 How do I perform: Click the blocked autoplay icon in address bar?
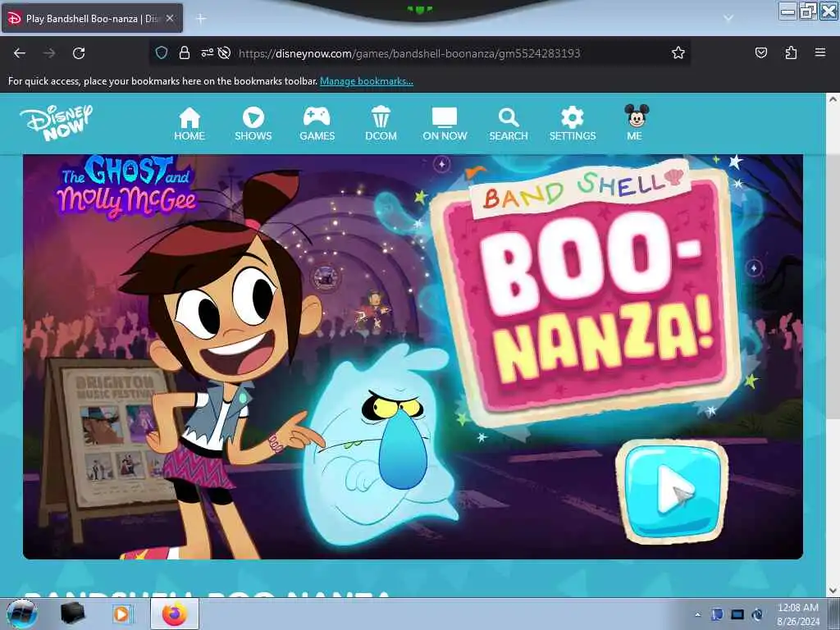tap(225, 52)
